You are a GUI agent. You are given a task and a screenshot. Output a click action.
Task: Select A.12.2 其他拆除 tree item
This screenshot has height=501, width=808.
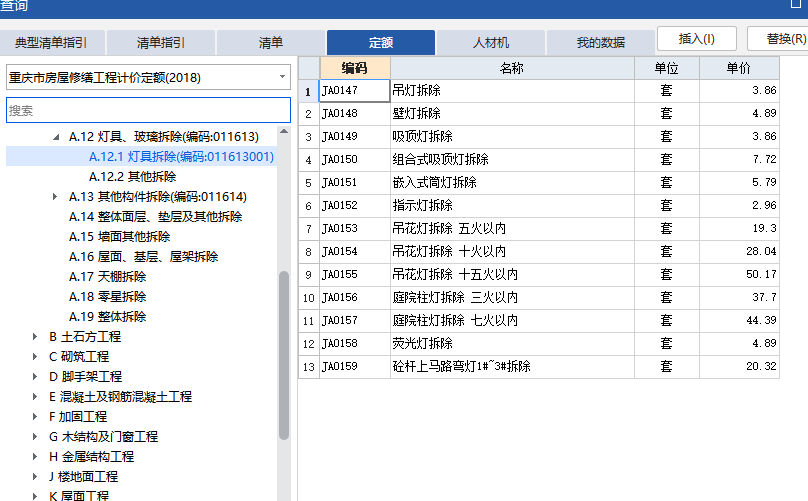coord(132,176)
